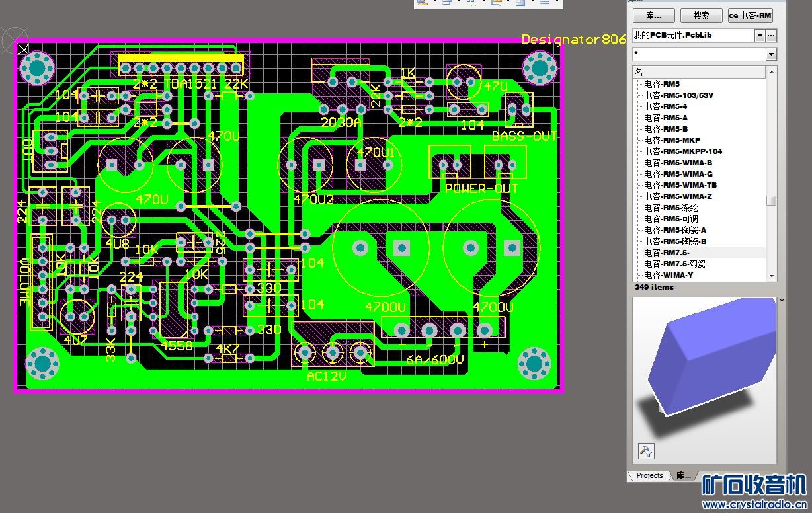Choose 电容-RM5-WIMA-TB from the library list
Viewport: 812px width, 513px height.
click(x=680, y=185)
